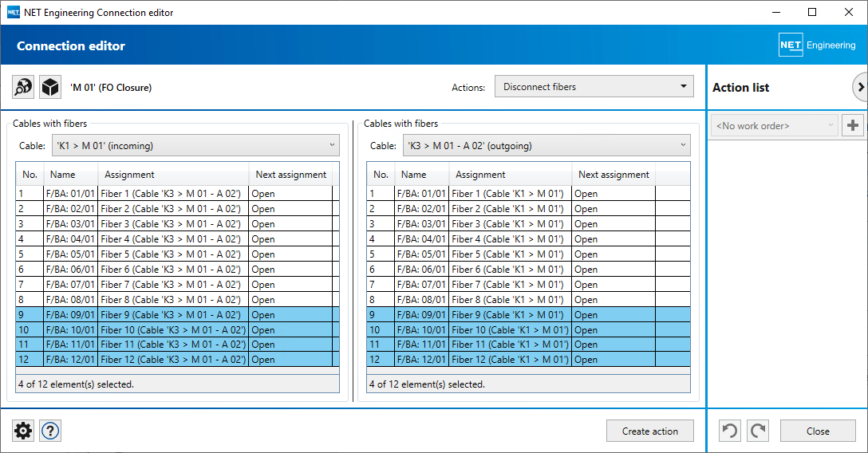Select 'Fiber 5 (Cable 'K1 > M 01')' cell
868x453 pixels.
(x=511, y=254)
